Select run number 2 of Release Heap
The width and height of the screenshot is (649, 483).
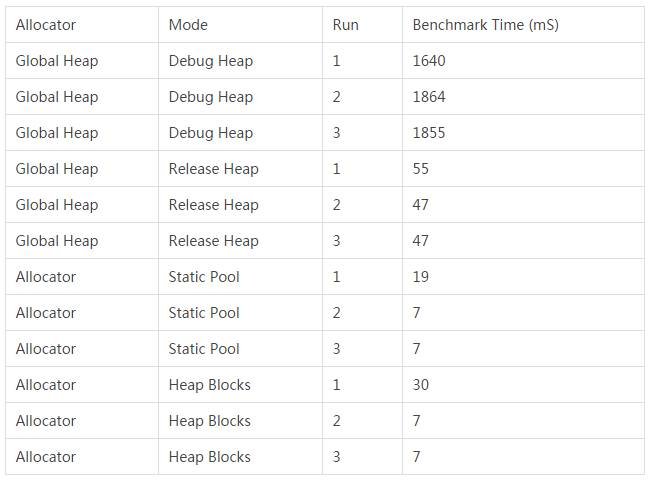pyautogui.click(x=337, y=205)
